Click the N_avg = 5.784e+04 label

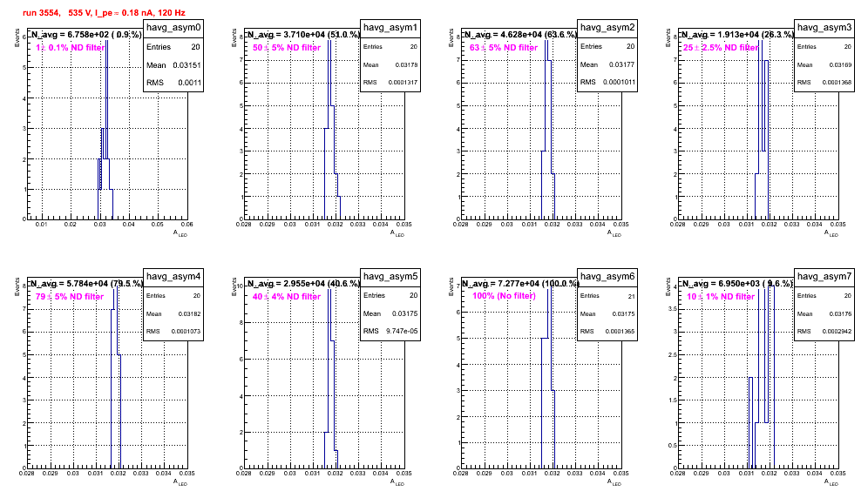pos(85,283)
